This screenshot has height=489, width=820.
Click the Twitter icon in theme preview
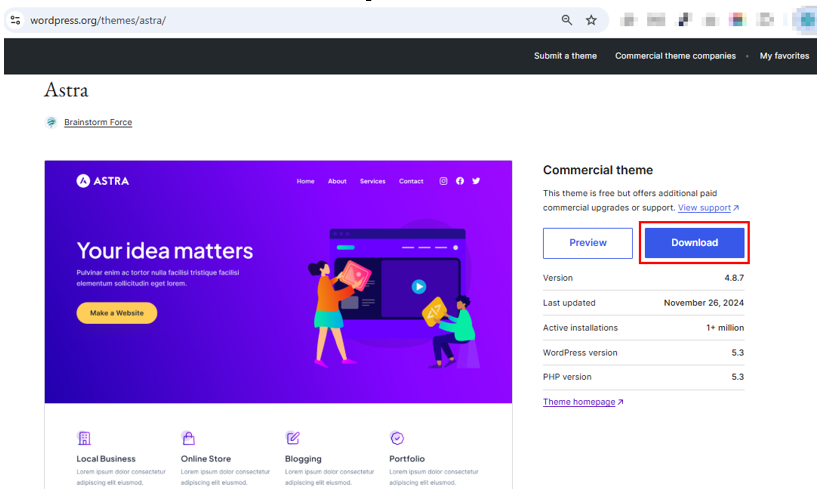(x=476, y=181)
